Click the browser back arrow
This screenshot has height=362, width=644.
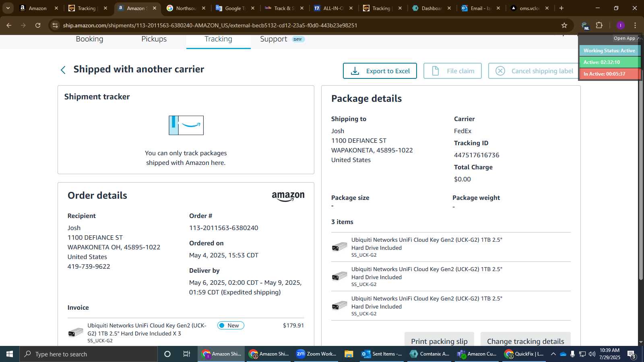9,25
